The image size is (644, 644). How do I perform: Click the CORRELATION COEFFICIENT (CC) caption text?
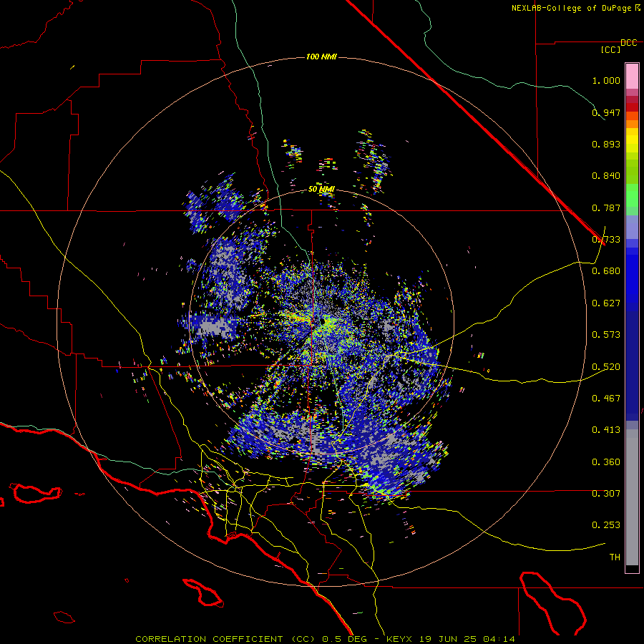coord(226,639)
